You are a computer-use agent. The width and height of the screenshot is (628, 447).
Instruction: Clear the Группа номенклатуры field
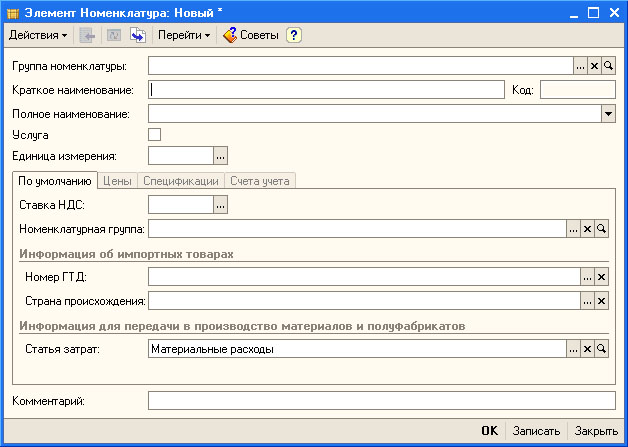point(594,66)
